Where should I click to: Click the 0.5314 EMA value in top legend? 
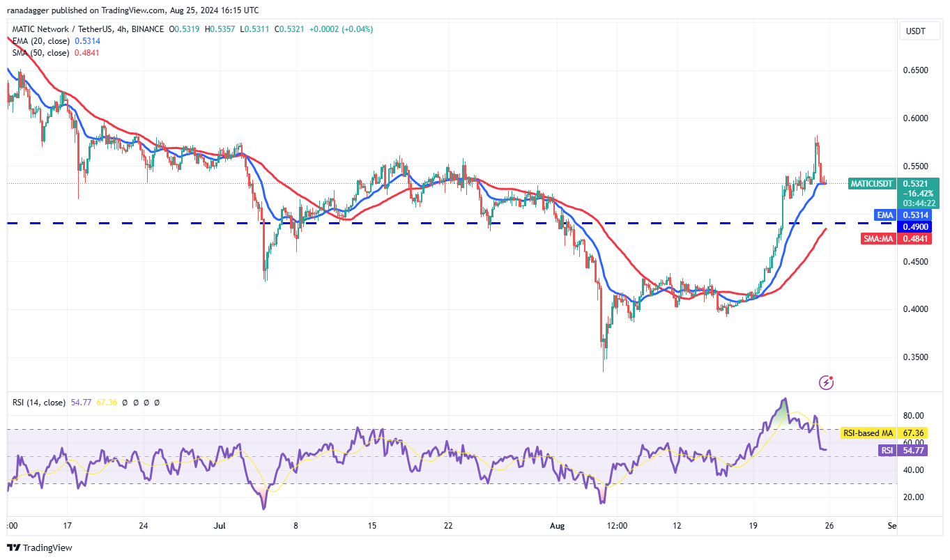coord(86,41)
